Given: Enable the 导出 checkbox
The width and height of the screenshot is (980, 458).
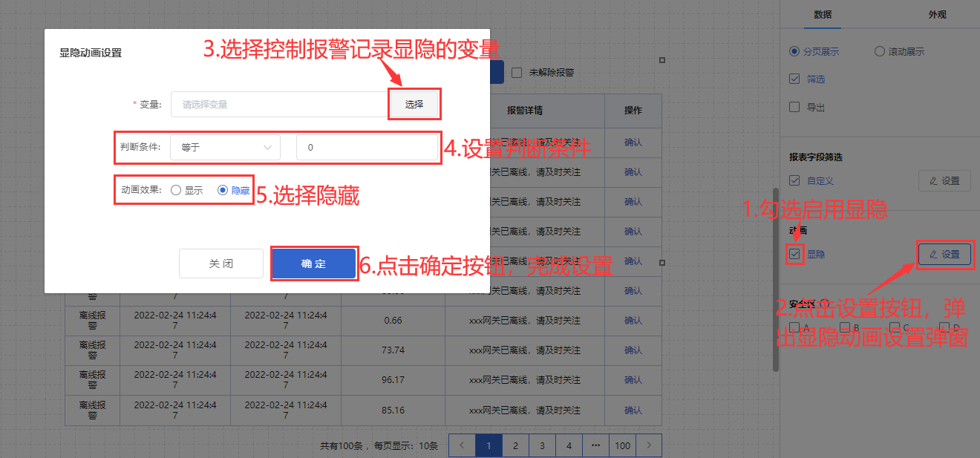Looking at the screenshot, I should click(x=794, y=107).
